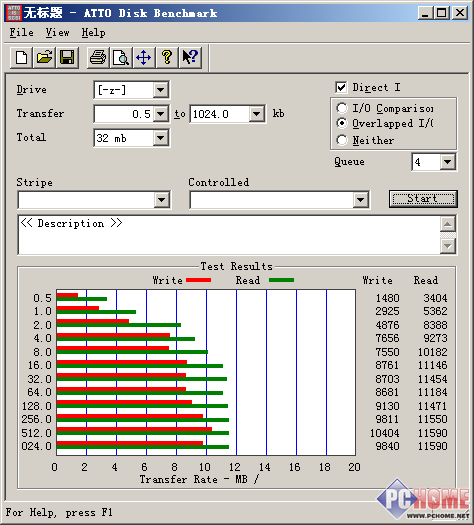Screen dimensions: 474x525
Task: Activate context help arrow-question icon
Action: pos(190,57)
